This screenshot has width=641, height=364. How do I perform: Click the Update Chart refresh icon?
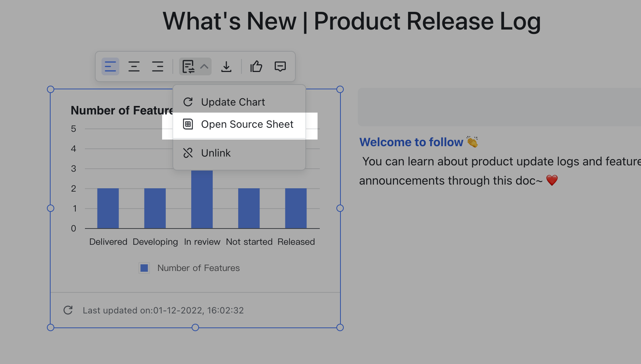pyautogui.click(x=188, y=102)
